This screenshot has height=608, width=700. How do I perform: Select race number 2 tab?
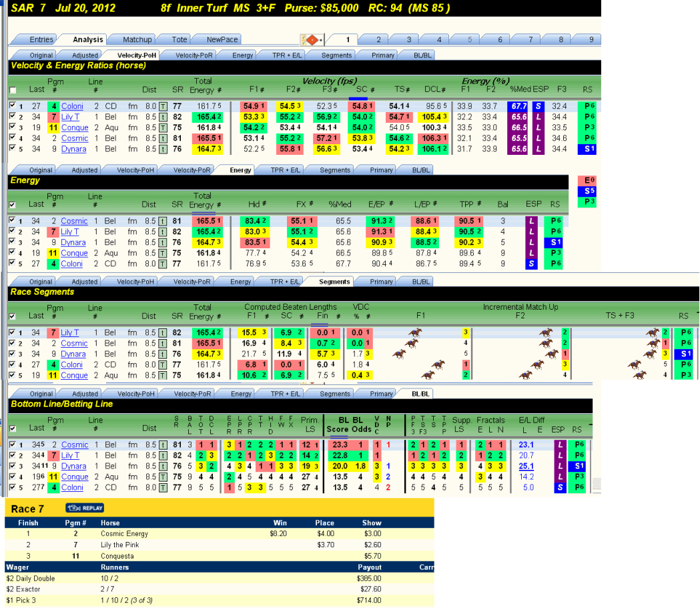(x=378, y=40)
